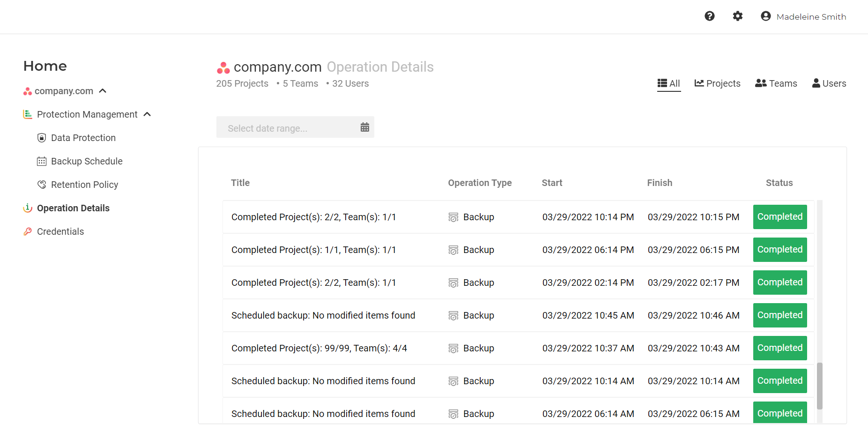Collapse the company.com sidebar chevron
868x439 pixels.
[103, 90]
